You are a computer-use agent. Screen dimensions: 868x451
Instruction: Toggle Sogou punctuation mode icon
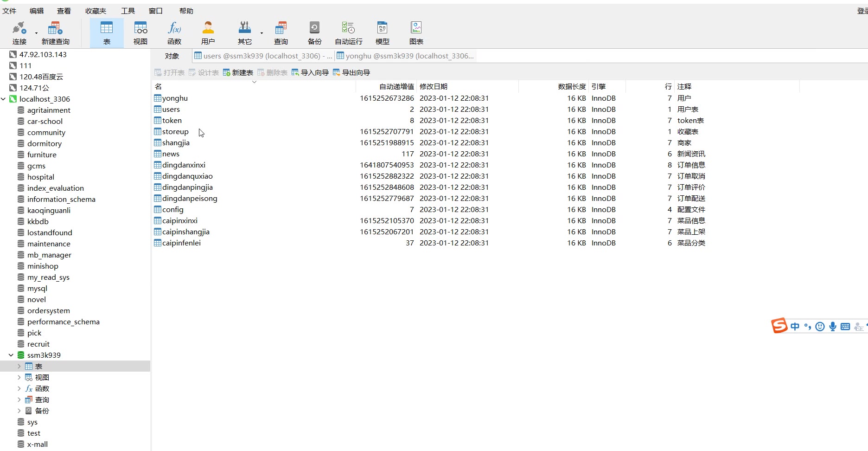click(x=808, y=327)
